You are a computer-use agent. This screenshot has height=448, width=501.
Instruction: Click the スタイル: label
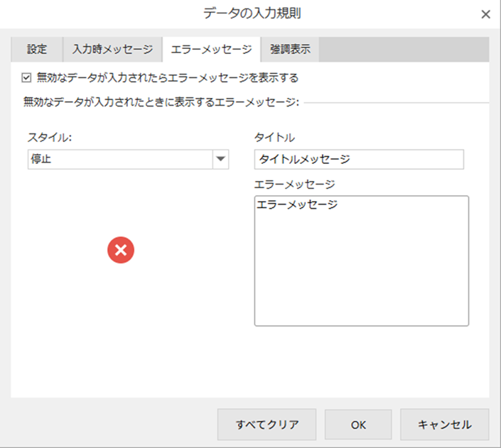click(50, 137)
